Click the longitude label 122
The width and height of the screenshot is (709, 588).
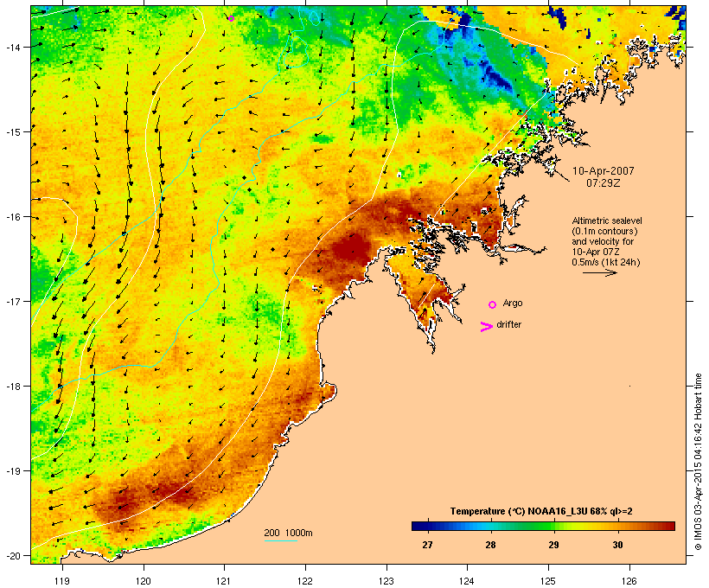pos(305,581)
